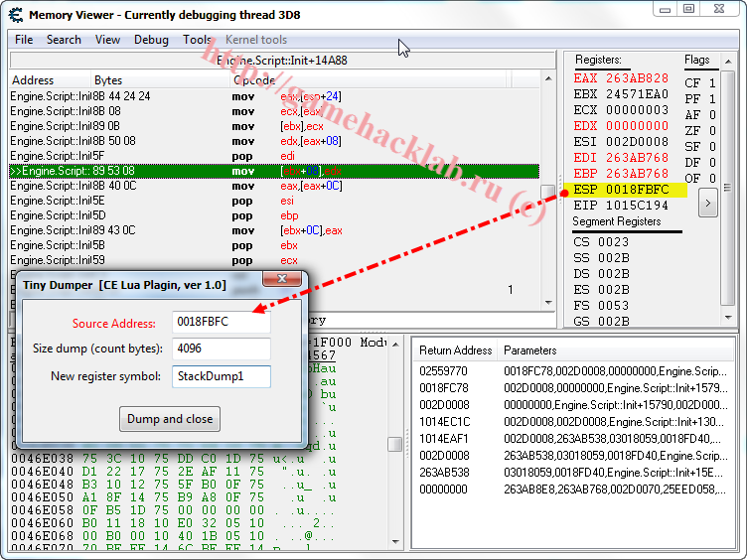This screenshot has height=560, width=747.
Task: Select the ESP 0018FBFC register
Action: [x=621, y=190]
